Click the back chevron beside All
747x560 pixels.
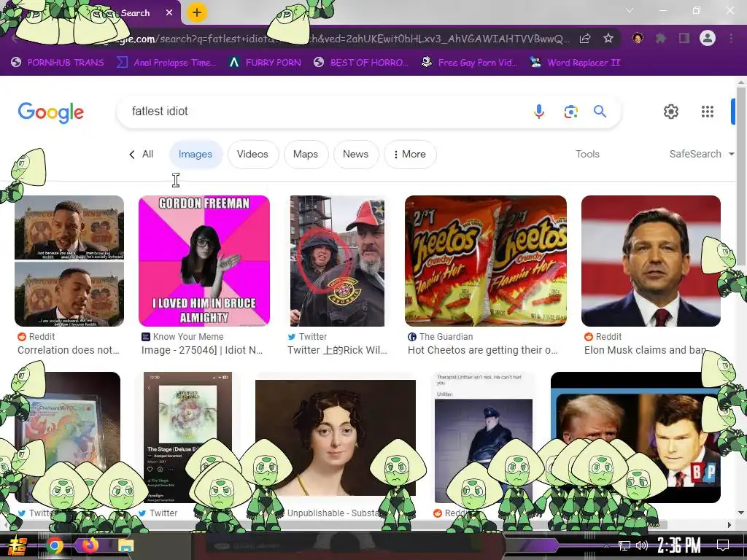(x=132, y=155)
